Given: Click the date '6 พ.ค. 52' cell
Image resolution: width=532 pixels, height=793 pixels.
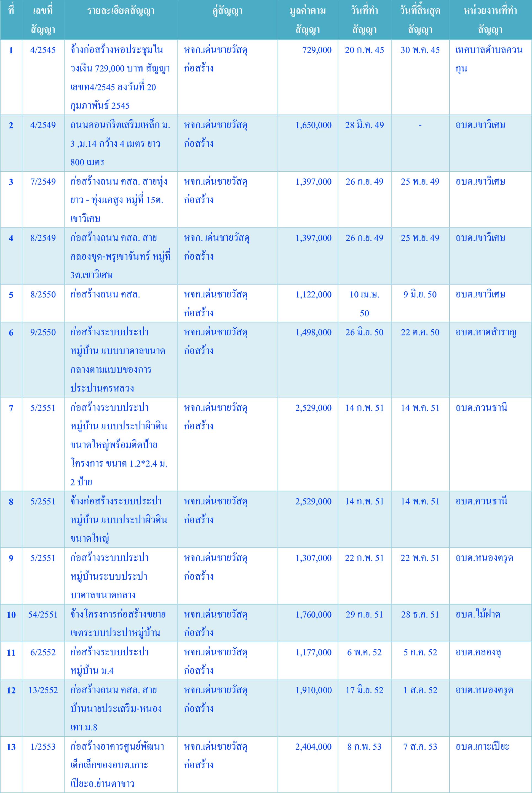Looking at the screenshot, I should click(x=364, y=652).
